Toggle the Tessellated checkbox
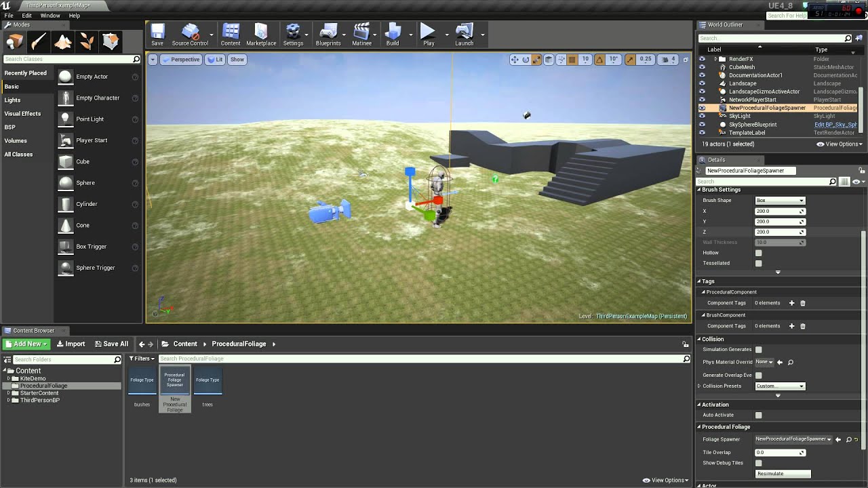This screenshot has height=488, width=868. click(759, 263)
